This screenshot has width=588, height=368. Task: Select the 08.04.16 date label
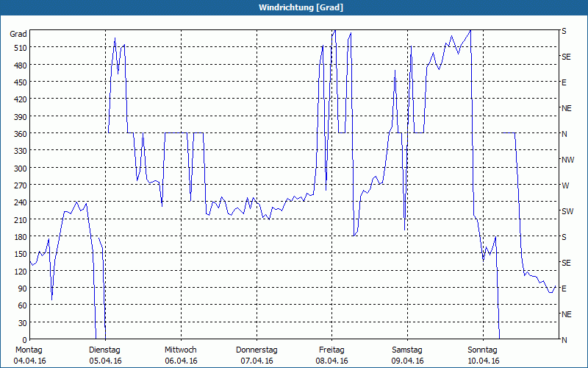(332, 361)
